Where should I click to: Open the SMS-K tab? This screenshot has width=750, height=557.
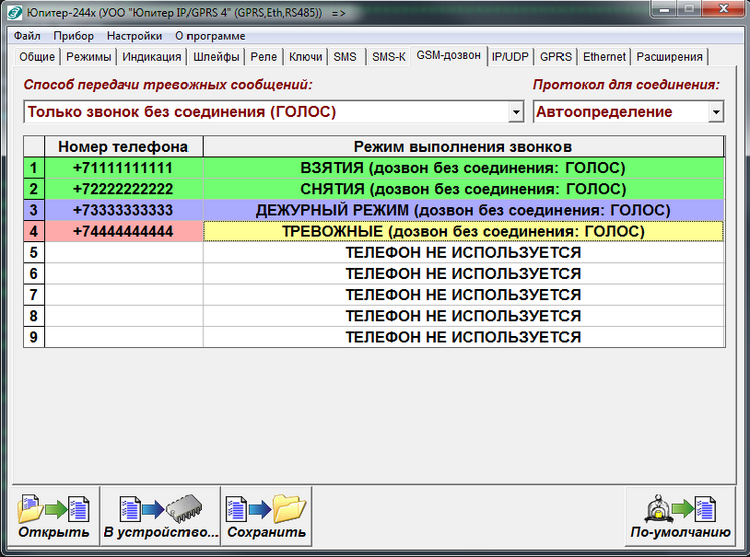coord(388,57)
